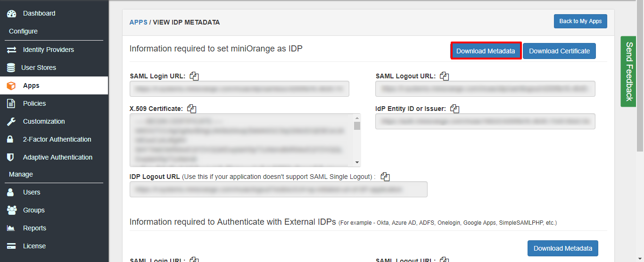This screenshot has height=262, width=644.
Task: Copy the IDP Logout URL
Action: click(x=385, y=177)
